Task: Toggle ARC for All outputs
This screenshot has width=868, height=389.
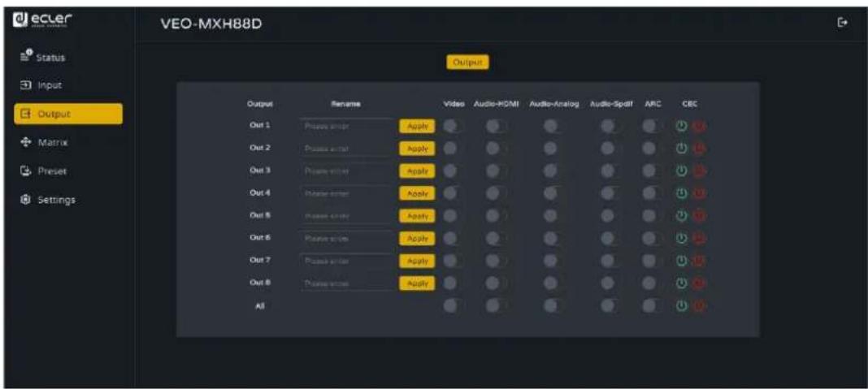Action: [652, 305]
